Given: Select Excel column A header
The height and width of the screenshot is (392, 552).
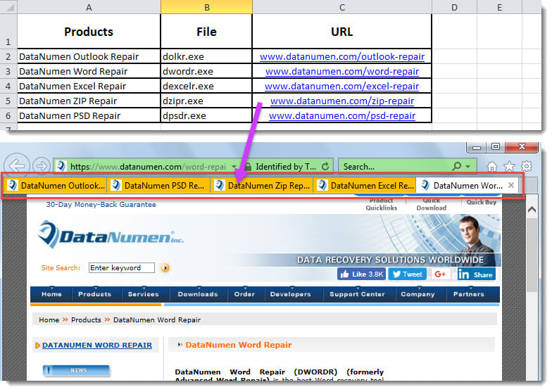Looking at the screenshot, I should coord(89,7).
